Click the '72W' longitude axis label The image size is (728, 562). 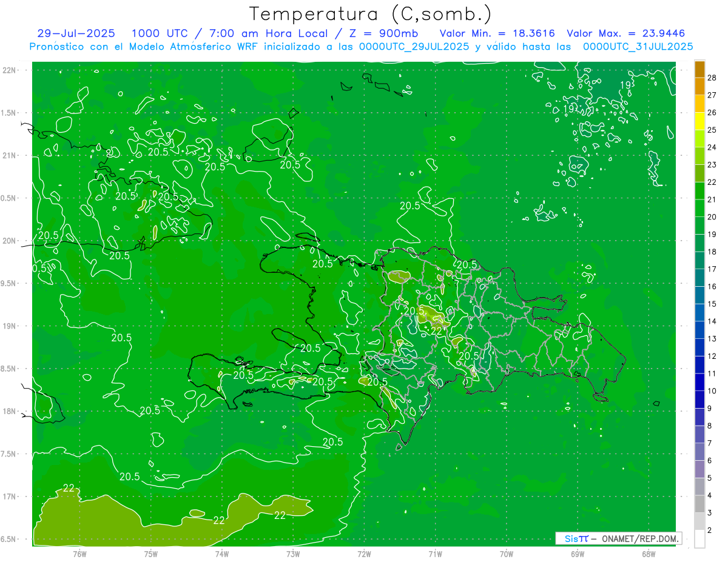pyautogui.click(x=364, y=553)
